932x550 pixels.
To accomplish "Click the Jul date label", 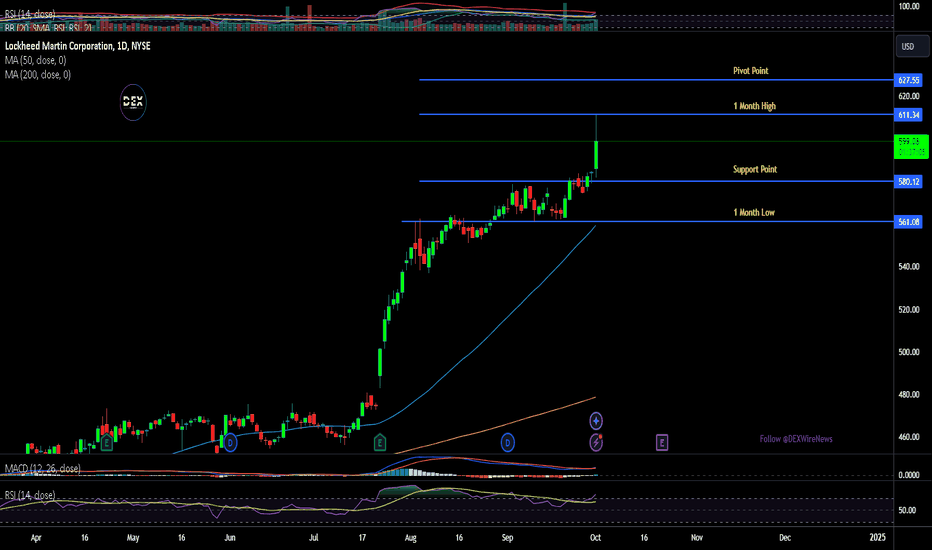I will tap(314, 538).
